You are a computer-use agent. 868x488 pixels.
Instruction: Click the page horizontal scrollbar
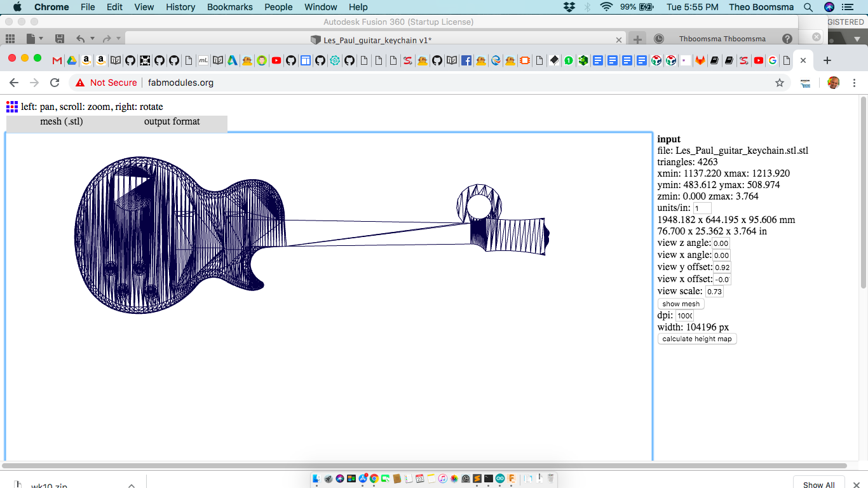coord(424,466)
